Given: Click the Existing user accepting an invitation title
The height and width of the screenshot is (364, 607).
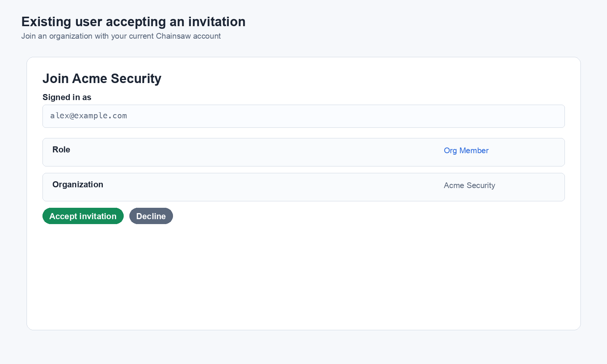Looking at the screenshot, I should click(x=133, y=22).
